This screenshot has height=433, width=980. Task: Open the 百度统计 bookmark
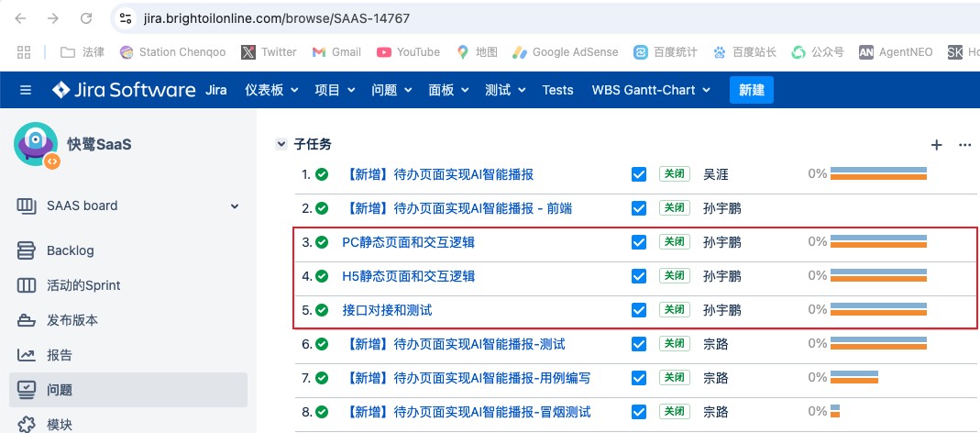pyautogui.click(x=665, y=52)
